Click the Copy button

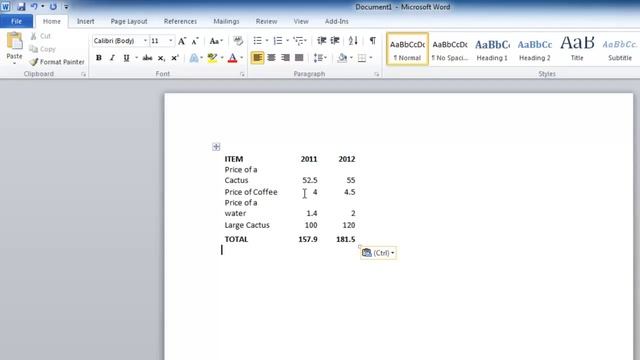pyautogui.click(x=42, y=49)
